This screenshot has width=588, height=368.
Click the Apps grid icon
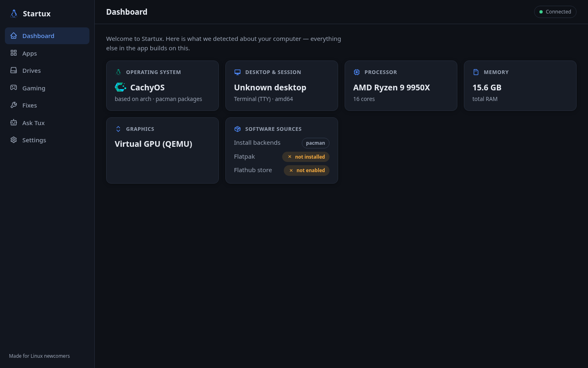(x=13, y=53)
